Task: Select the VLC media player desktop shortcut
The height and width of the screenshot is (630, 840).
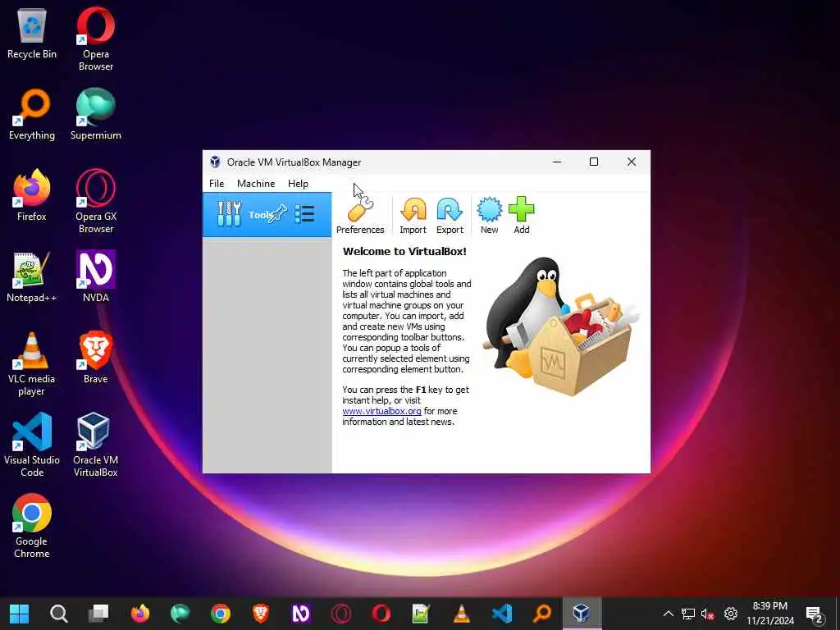Action: (32, 364)
